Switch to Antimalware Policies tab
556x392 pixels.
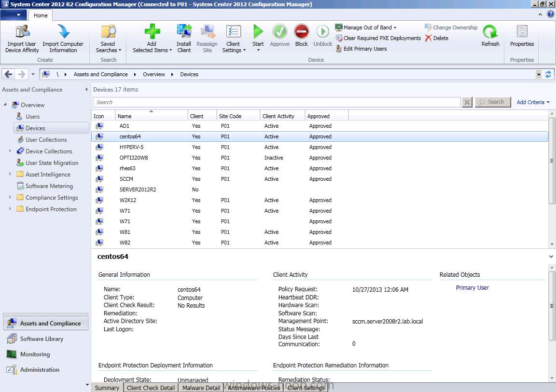[254, 388]
